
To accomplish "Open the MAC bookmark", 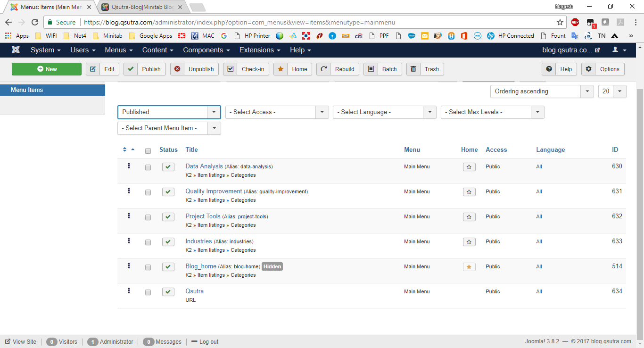I will 203,36.
